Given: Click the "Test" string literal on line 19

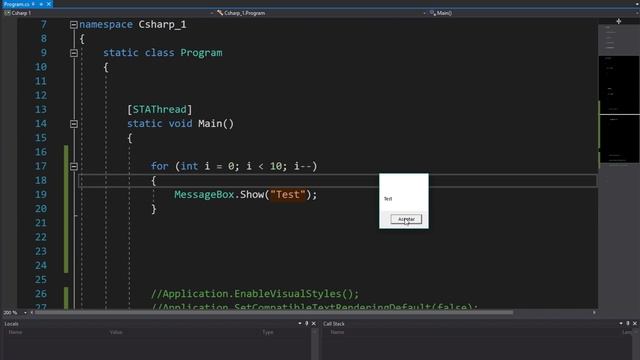Looking at the screenshot, I should [x=288, y=195].
